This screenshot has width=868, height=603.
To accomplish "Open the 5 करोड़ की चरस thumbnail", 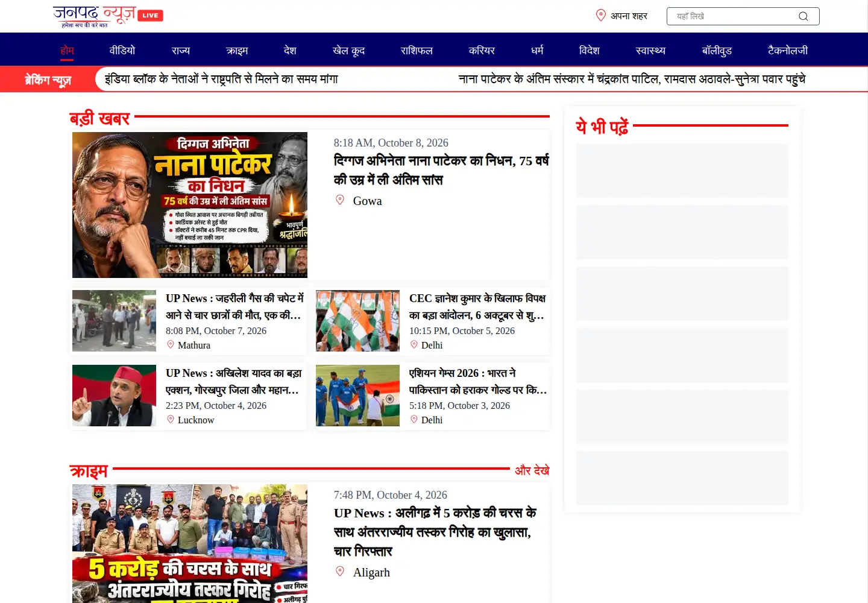I will tap(190, 543).
